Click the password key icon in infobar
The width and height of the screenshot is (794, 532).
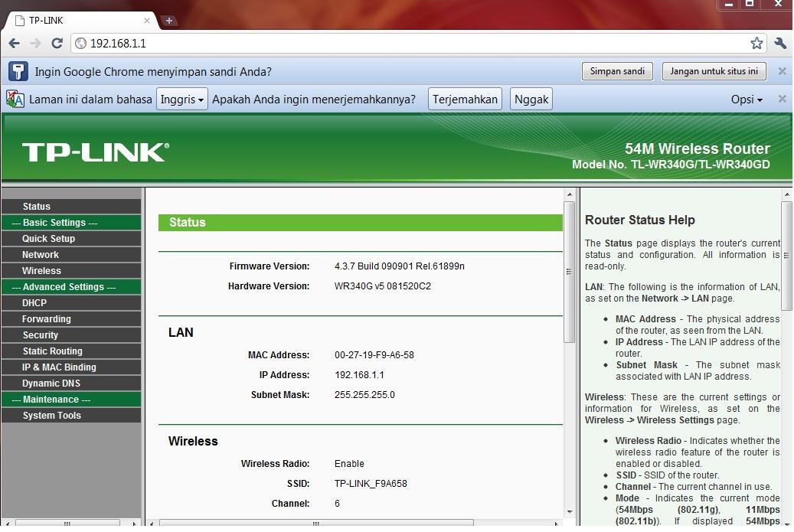pyautogui.click(x=18, y=71)
